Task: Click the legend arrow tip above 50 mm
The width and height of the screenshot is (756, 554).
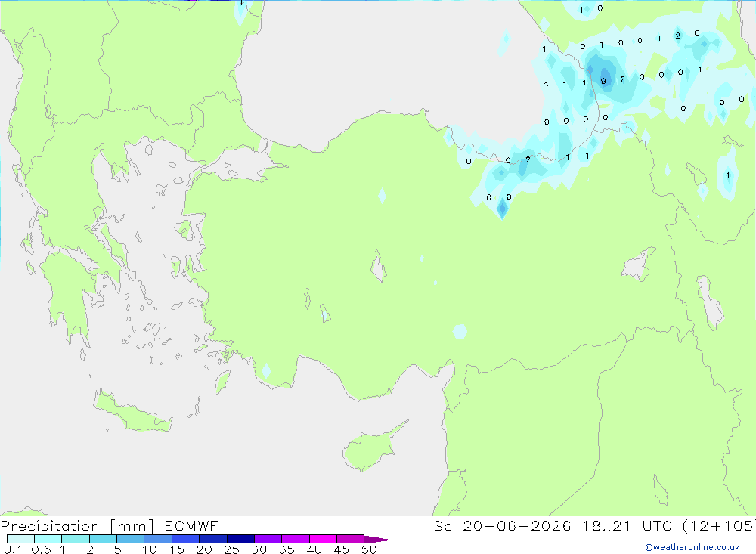Action: tap(378, 540)
